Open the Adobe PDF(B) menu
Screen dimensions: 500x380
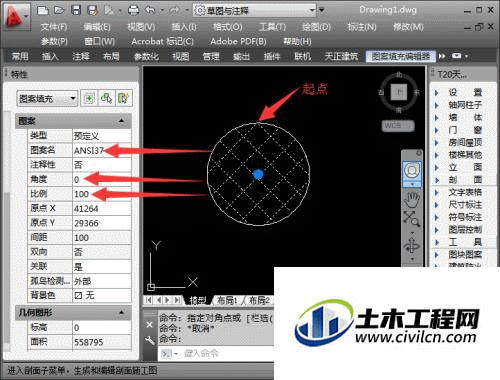click(238, 41)
